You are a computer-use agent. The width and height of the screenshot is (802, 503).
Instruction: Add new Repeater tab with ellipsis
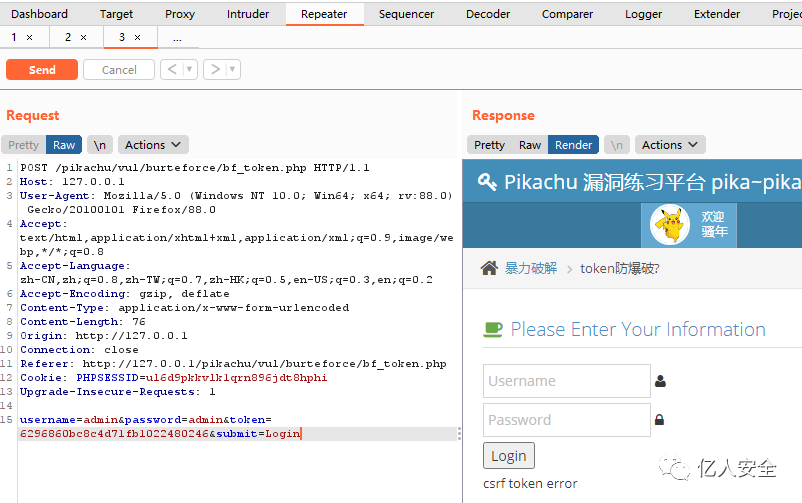[x=177, y=38]
